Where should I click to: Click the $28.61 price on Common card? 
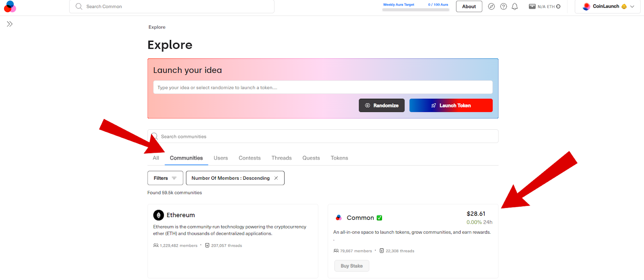476,214
